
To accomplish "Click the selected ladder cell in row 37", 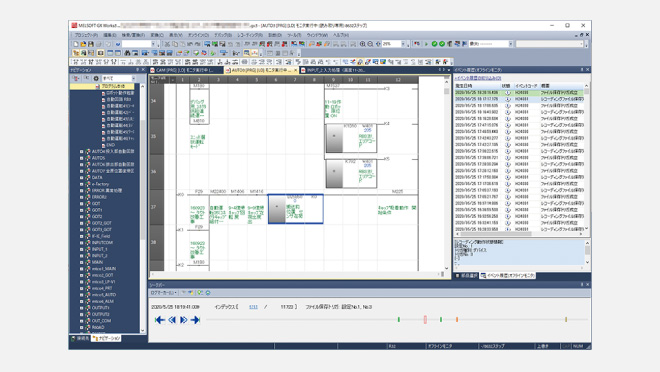I will 295,209.
